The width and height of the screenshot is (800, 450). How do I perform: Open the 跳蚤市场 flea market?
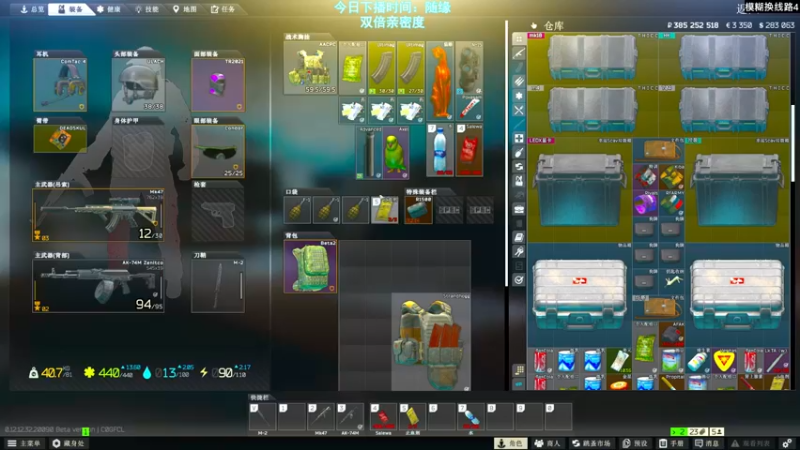pos(591,443)
